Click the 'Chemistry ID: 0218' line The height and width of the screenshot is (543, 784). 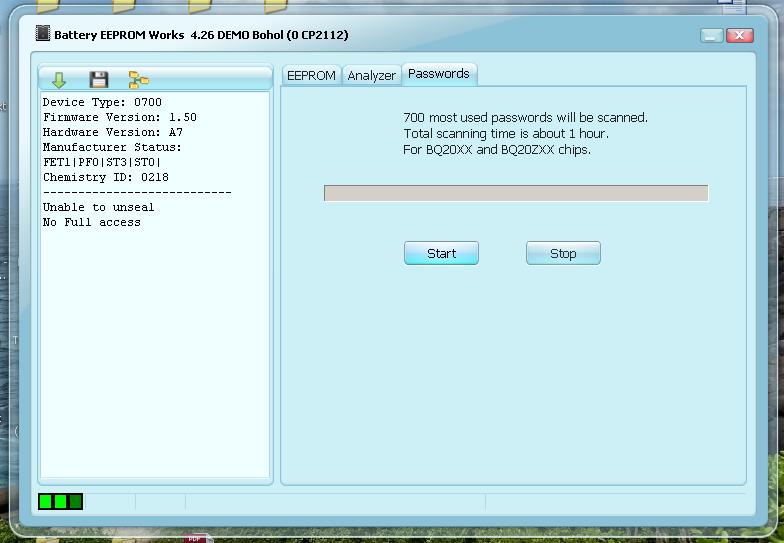(105, 177)
